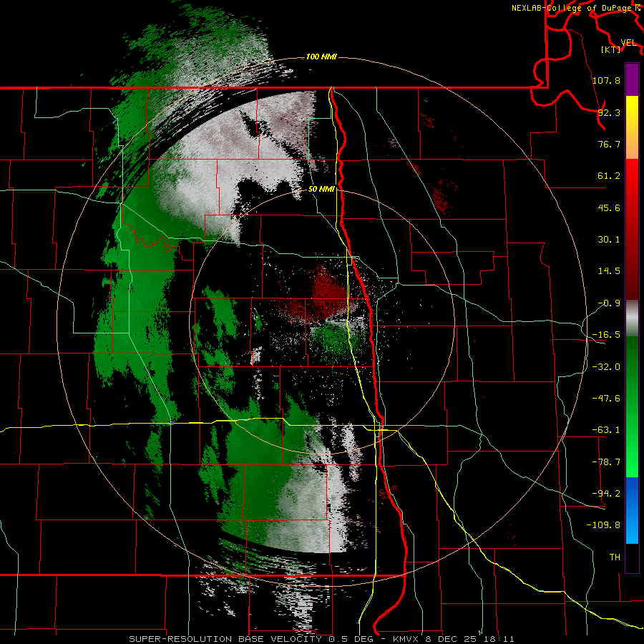The width and height of the screenshot is (644, 644).
Task: Click the 'VEL' legend title
Action: click(x=628, y=43)
